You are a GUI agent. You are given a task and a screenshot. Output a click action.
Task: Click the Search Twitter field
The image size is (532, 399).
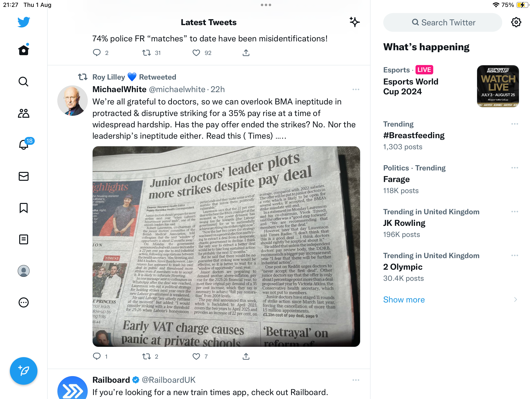(x=443, y=22)
